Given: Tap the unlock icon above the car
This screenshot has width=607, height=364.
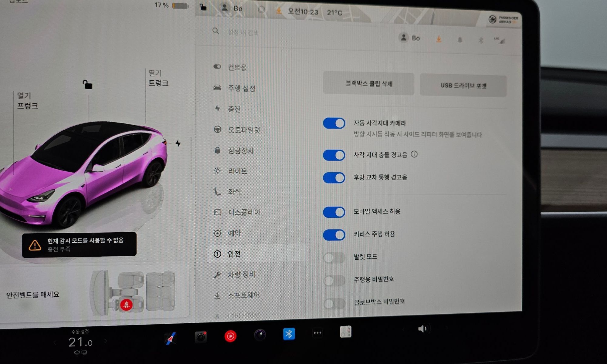Looking at the screenshot, I should pyautogui.click(x=87, y=84).
